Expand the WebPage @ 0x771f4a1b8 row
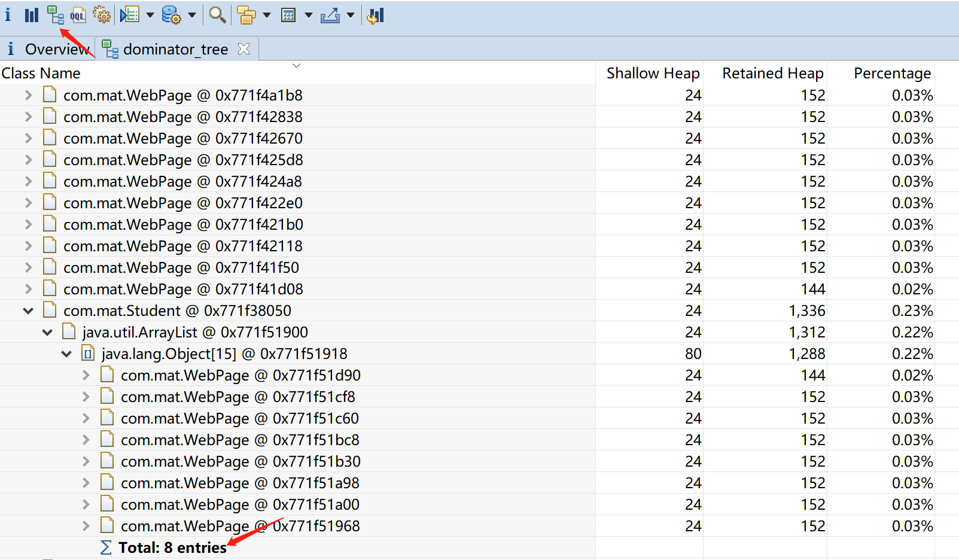The image size is (959, 560). [x=28, y=95]
